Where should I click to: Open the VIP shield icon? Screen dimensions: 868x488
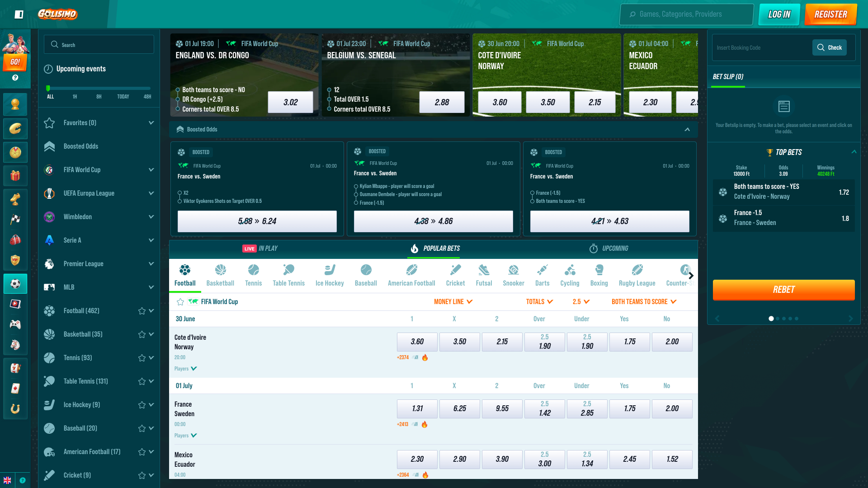pyautogui.click(x=15, y=260)
